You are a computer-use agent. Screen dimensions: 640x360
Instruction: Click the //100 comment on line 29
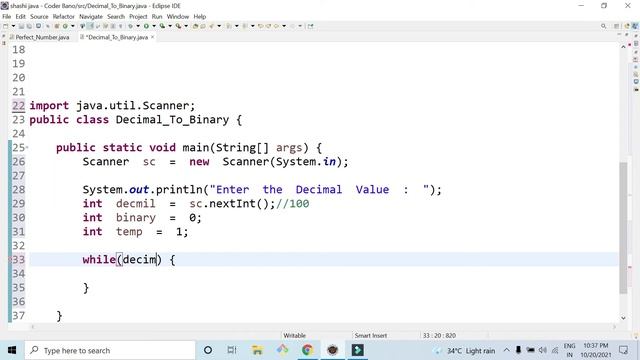pos(293,204)
